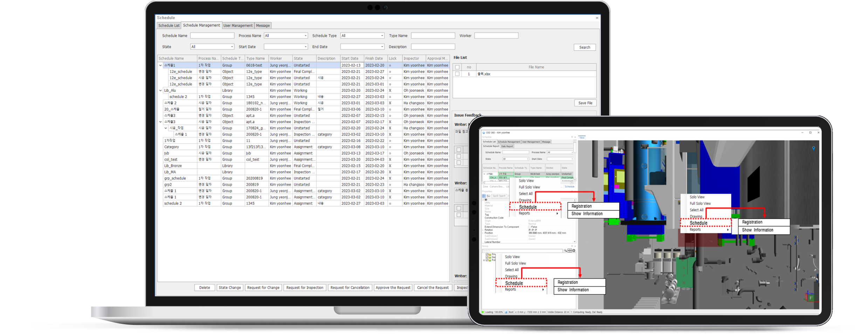This screenshot has width=868, height=334.
Task: Click the alphabetical sort icon in Properties panel
Action: tap(488, 196)
